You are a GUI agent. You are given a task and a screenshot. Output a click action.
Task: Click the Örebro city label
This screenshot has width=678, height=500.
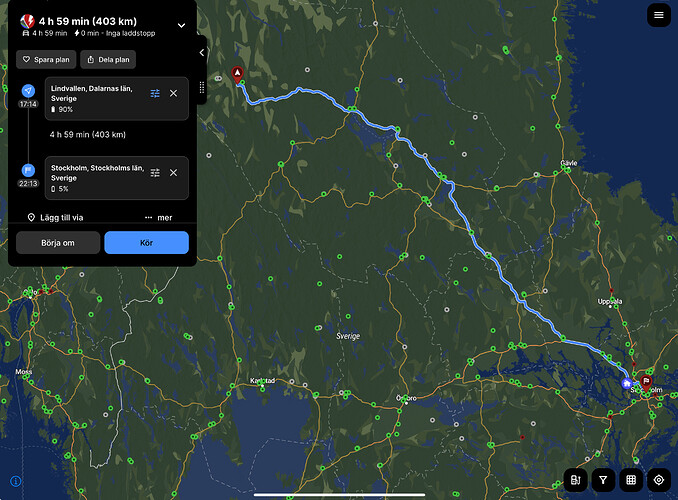406,398
